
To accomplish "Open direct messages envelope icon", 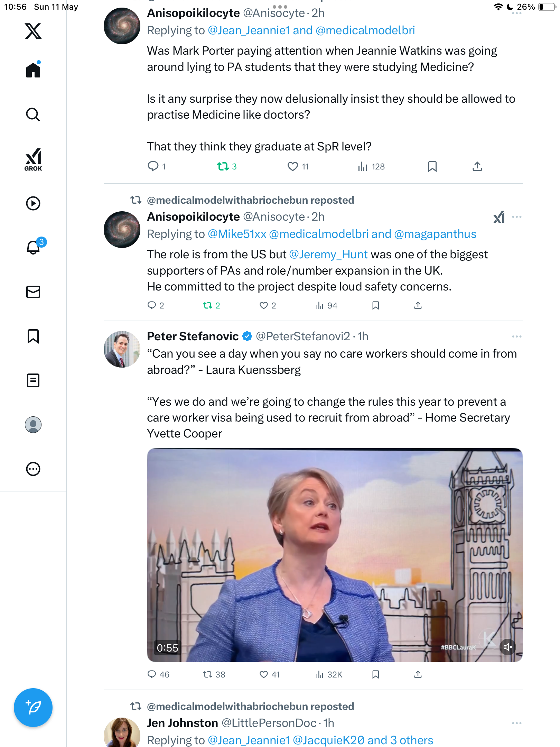I will 33,292.
